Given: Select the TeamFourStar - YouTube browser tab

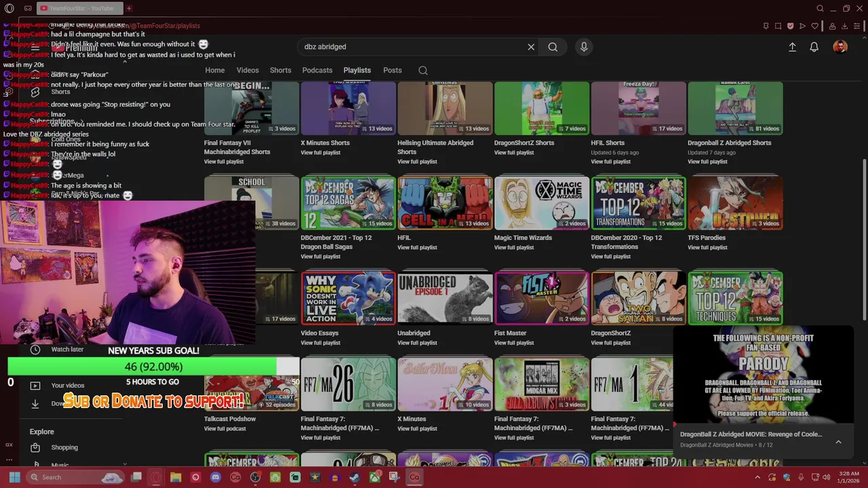Looking at the screenshot, I should tap(80, 8).
